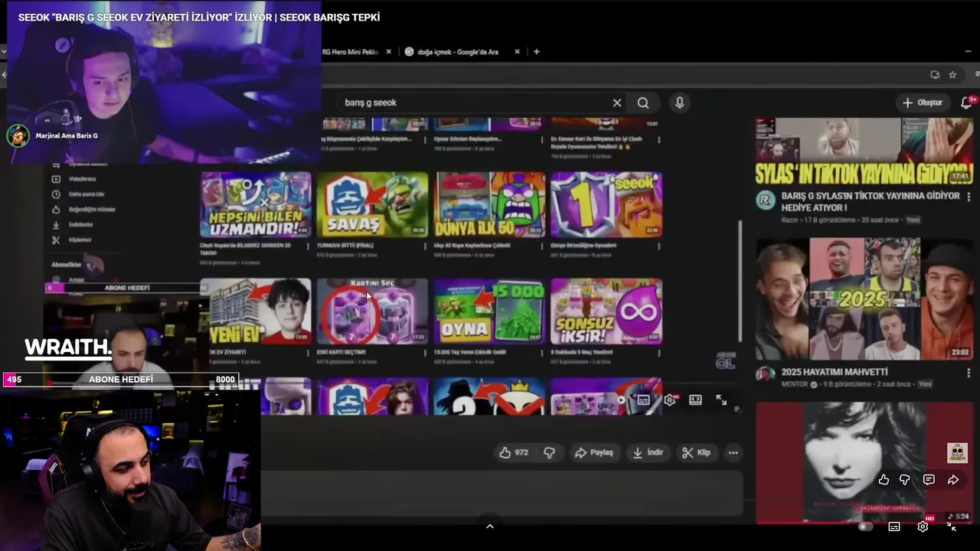
Task: Open the 2025 HAYATIMI MAHVETTİ video title
Action: point(835,372)
